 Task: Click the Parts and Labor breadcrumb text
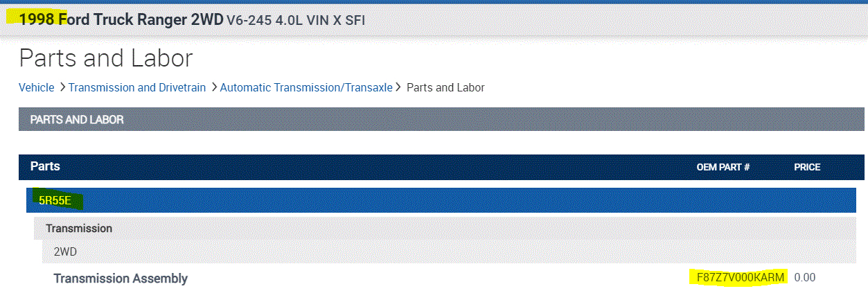445,87
